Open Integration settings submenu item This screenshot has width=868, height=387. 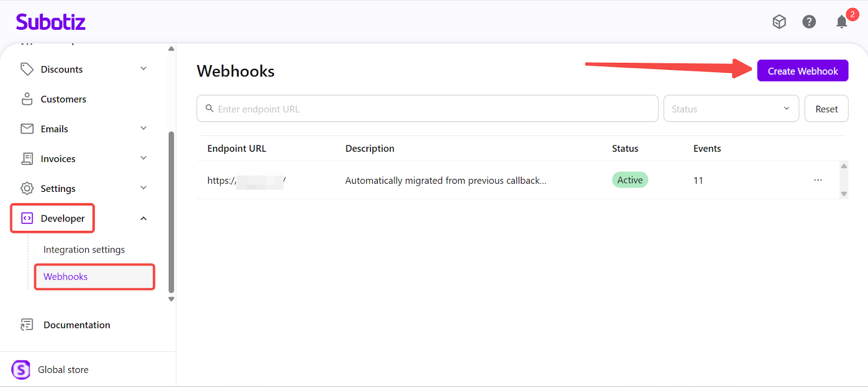84,250
